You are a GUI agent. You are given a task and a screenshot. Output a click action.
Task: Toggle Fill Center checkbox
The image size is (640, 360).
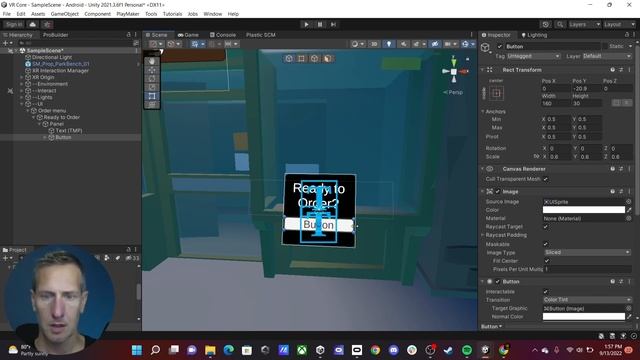click(x=547, y=261)
